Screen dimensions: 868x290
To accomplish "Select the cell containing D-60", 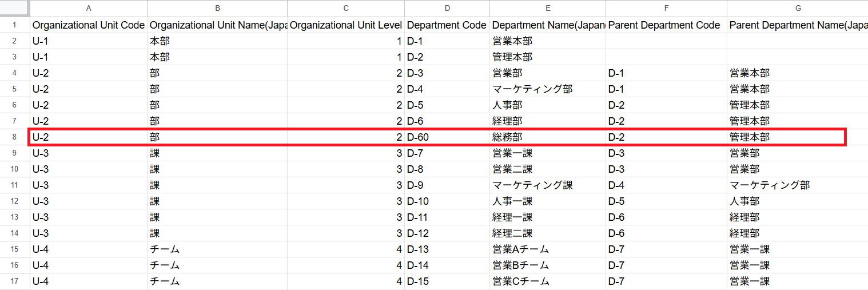I will click(447, 137).
